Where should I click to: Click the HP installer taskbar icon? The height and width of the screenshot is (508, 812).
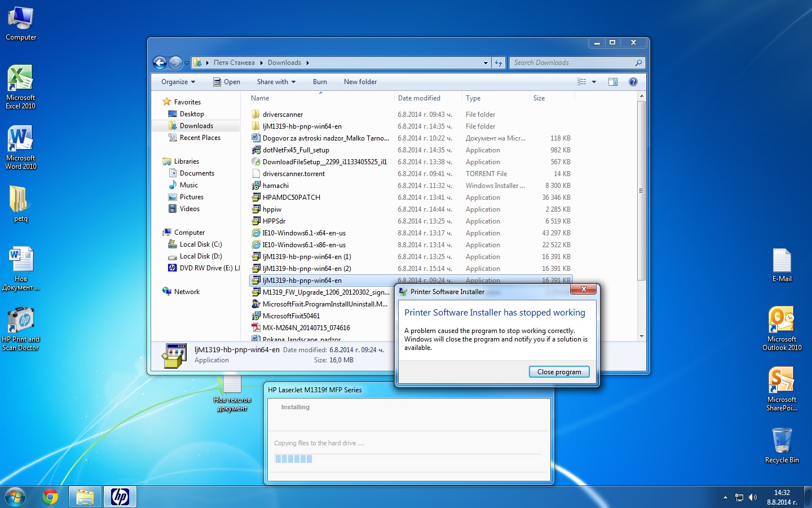pos(120,497)
